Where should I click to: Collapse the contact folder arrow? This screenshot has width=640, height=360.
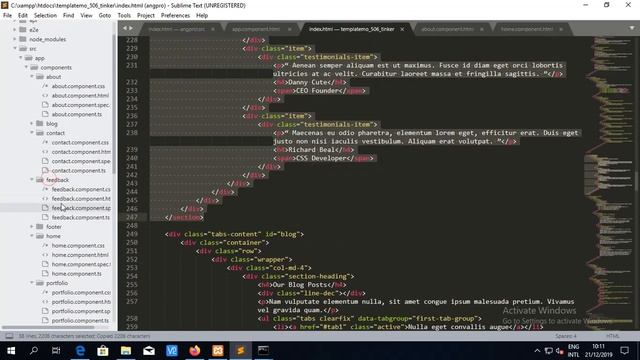(x=32, y=133)
